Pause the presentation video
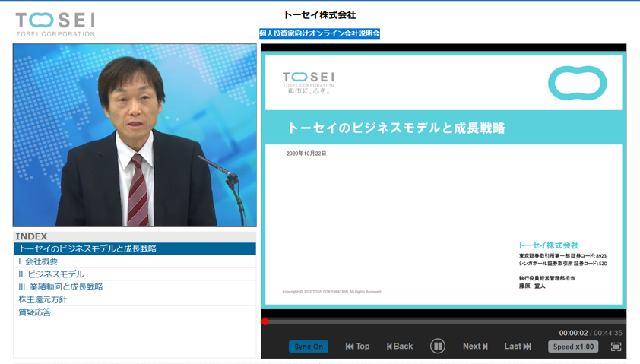Screen dimensions: 640x364 pos(438,346)
